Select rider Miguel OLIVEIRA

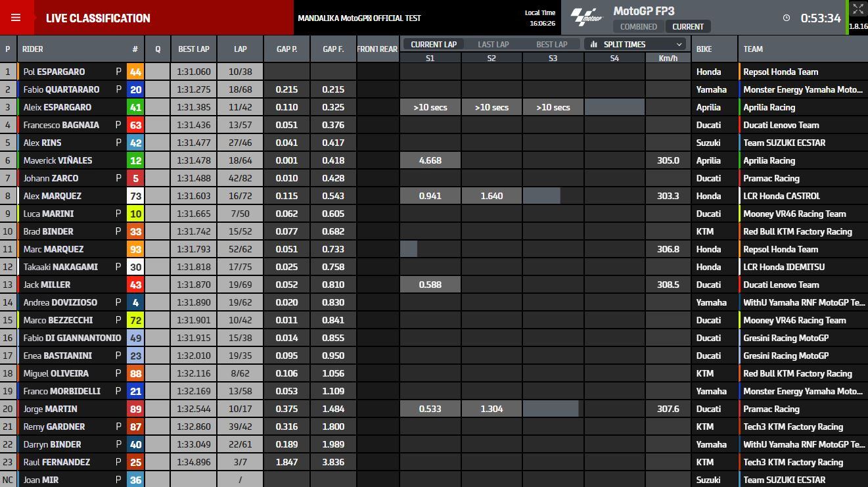point(56,373)
